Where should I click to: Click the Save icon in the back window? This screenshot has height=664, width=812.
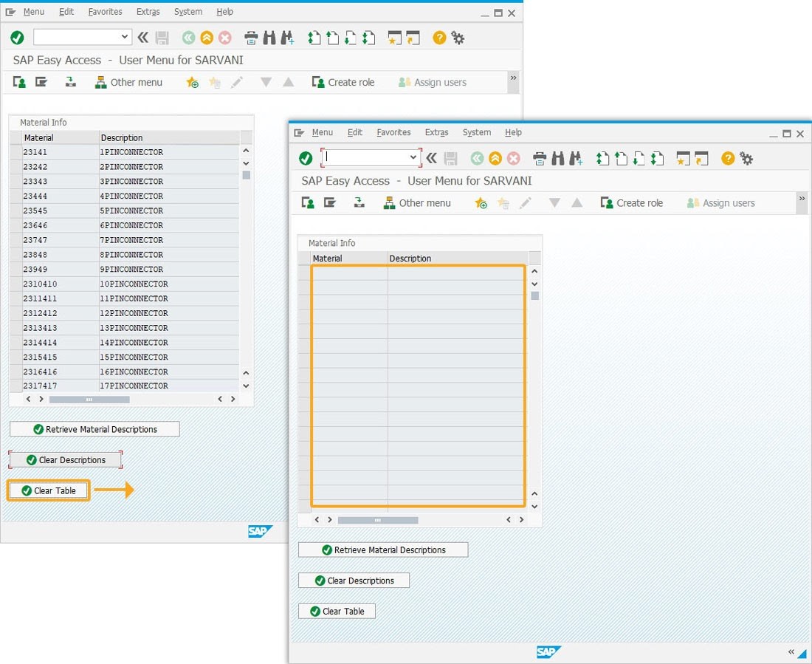coord(162,38)
